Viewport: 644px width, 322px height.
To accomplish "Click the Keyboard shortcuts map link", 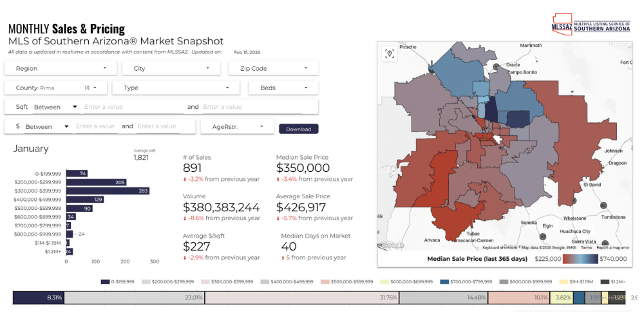I will pos(500,248).
